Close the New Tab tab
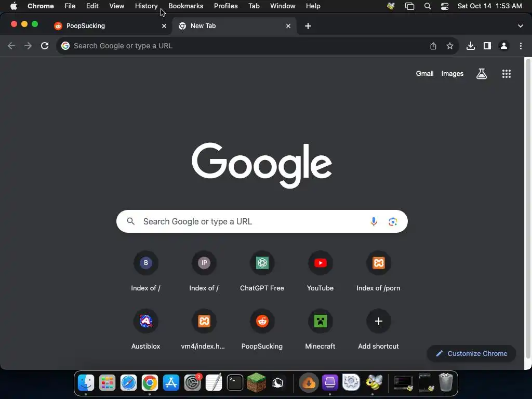The height and width of the screenshot is (399, 532). point(288,26)
